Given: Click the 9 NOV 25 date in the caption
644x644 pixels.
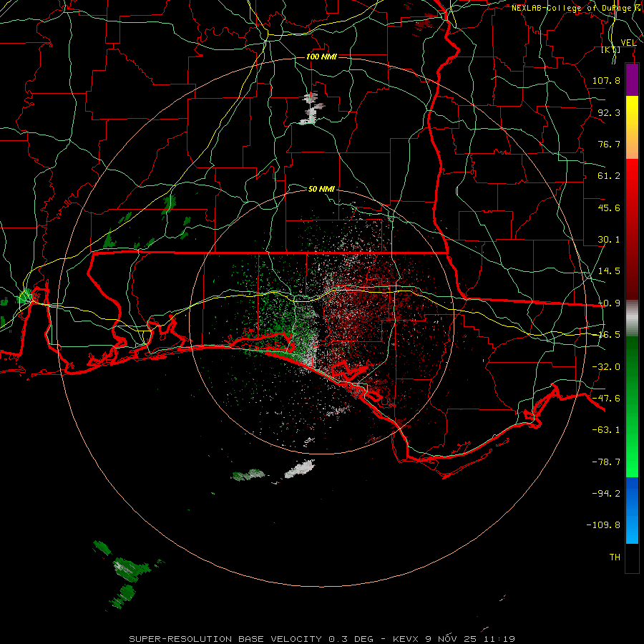Looking at the screenshot, I should [x=452, y=639].
